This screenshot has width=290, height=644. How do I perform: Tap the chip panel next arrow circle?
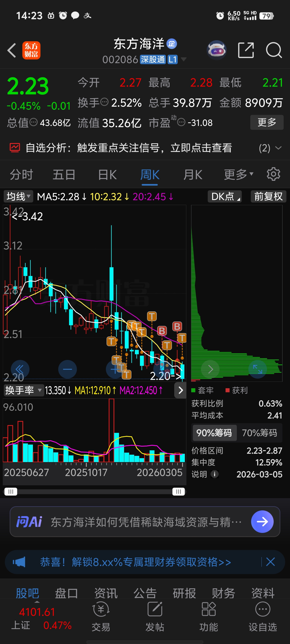point(210,369)
